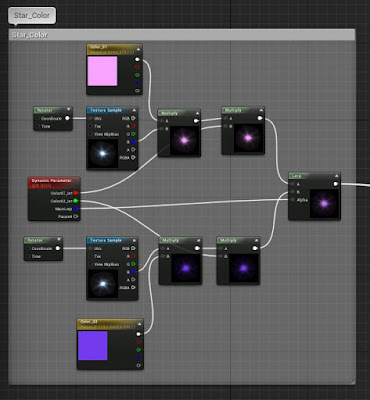Expand the upper Rotator node using its arrow
This screenshot has height=400, width=370.
point(68,109)
